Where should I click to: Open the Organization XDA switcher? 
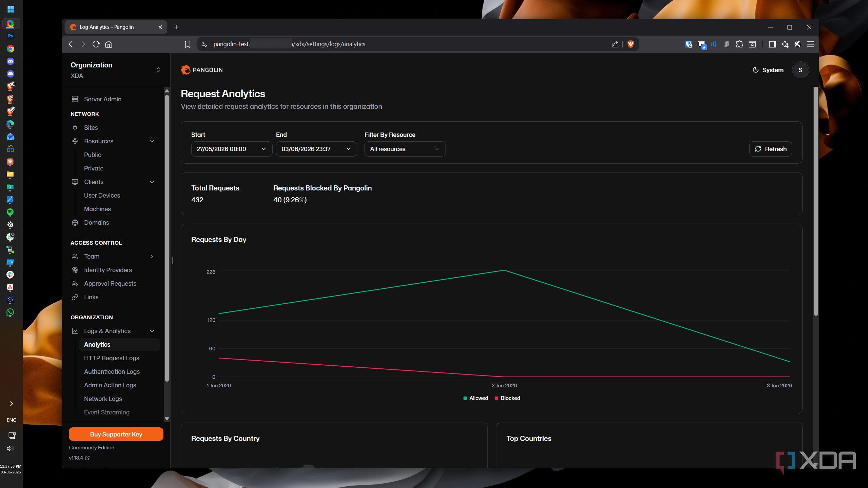[116, 70]
